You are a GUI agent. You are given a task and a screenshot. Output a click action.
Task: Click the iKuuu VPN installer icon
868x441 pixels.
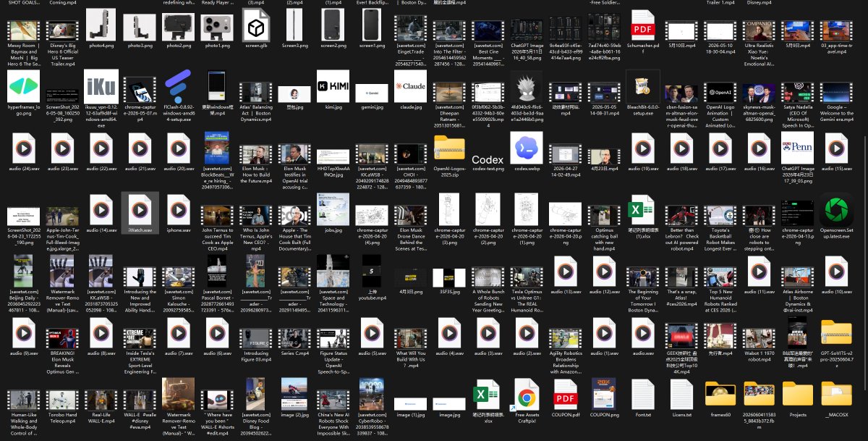pos(101,87)
